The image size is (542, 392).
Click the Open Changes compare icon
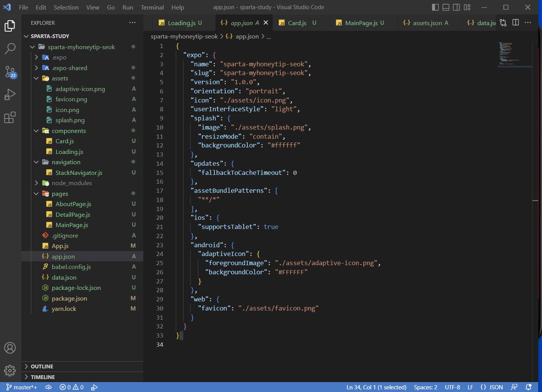(503, 23)
